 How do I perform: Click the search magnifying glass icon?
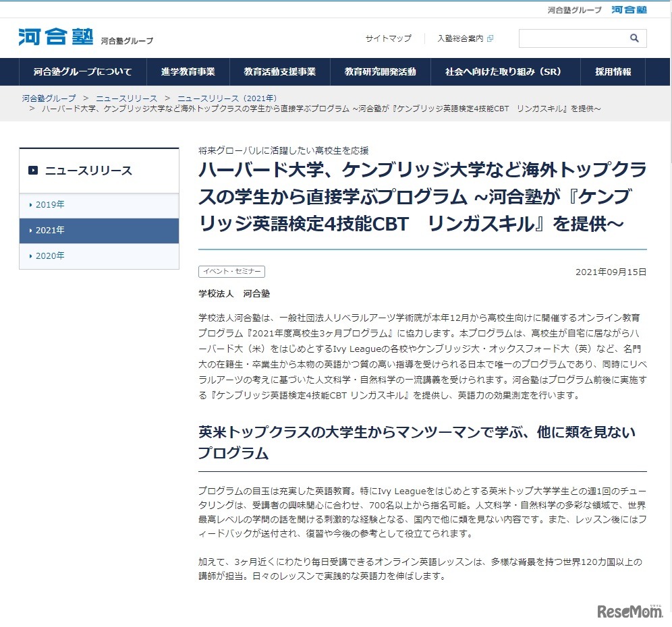click(x=634, y=38)
